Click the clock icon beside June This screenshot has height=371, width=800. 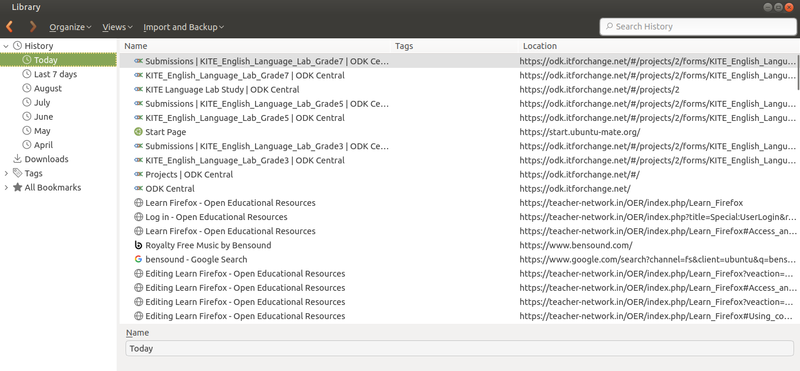point(27,116)
